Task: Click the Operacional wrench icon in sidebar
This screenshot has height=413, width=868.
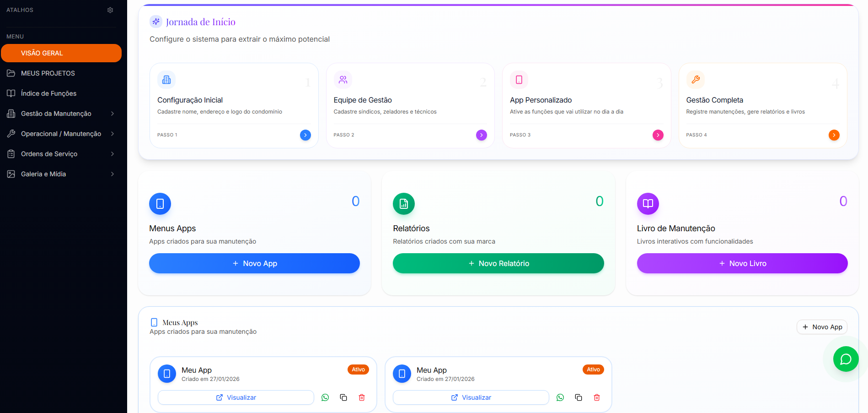Action: (x=11, y=134)
